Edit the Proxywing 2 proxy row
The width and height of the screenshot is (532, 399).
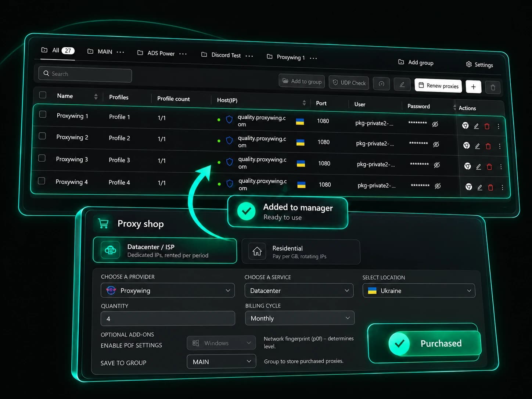tap(477, 146)
